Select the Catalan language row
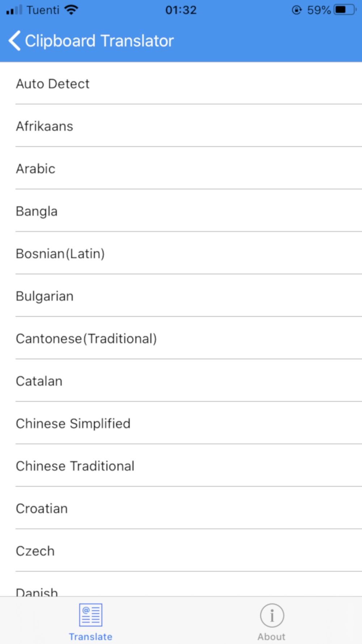Screen dimensions: 362x644 pos(39,381)
